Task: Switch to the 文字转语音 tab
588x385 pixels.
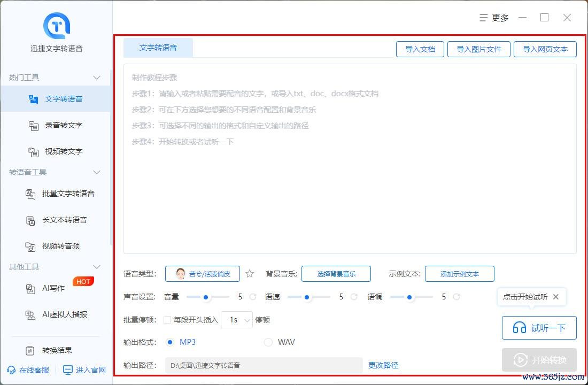Action: click(x=158, y=48)
